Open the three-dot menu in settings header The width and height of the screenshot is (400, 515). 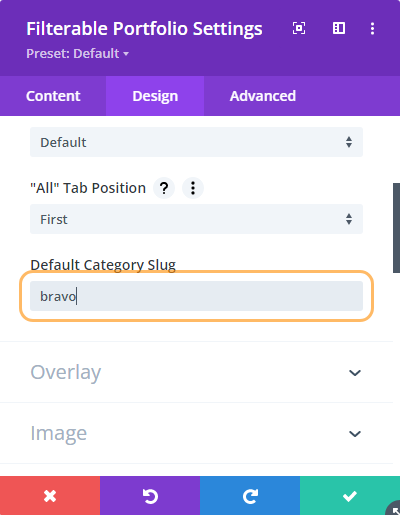tap(372, 29)
